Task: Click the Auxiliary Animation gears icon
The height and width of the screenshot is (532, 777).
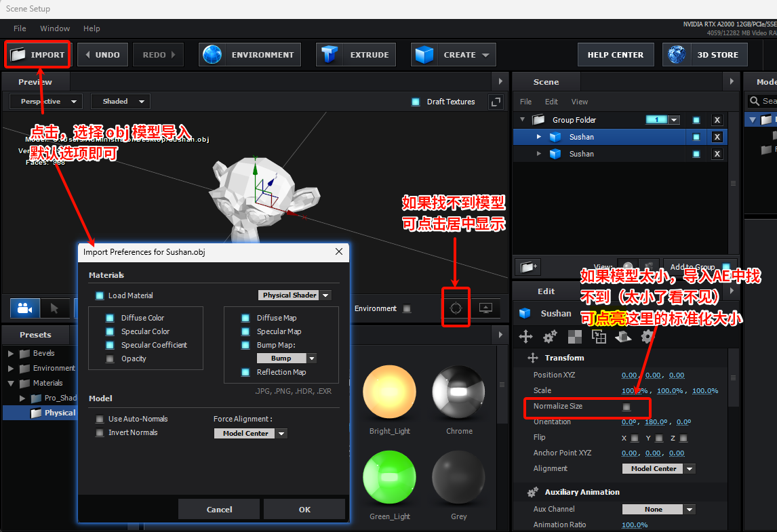Action: (533, 492)
